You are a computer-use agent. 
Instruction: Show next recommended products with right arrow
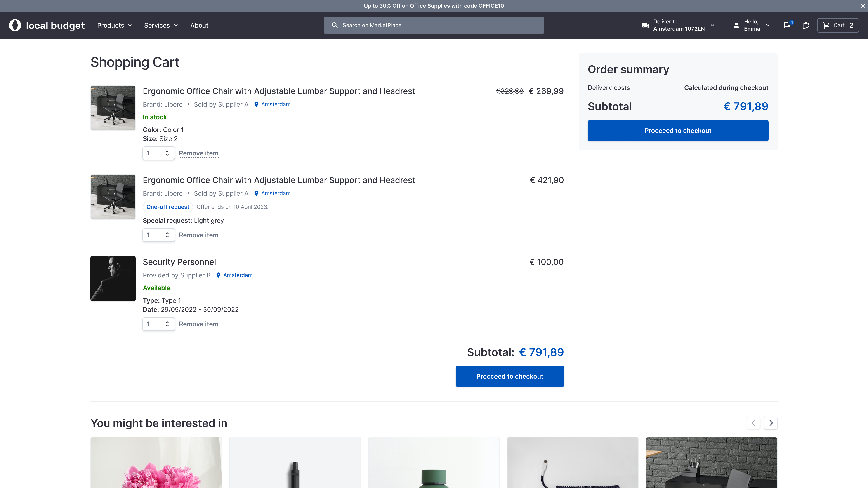[x=771, y=423]
